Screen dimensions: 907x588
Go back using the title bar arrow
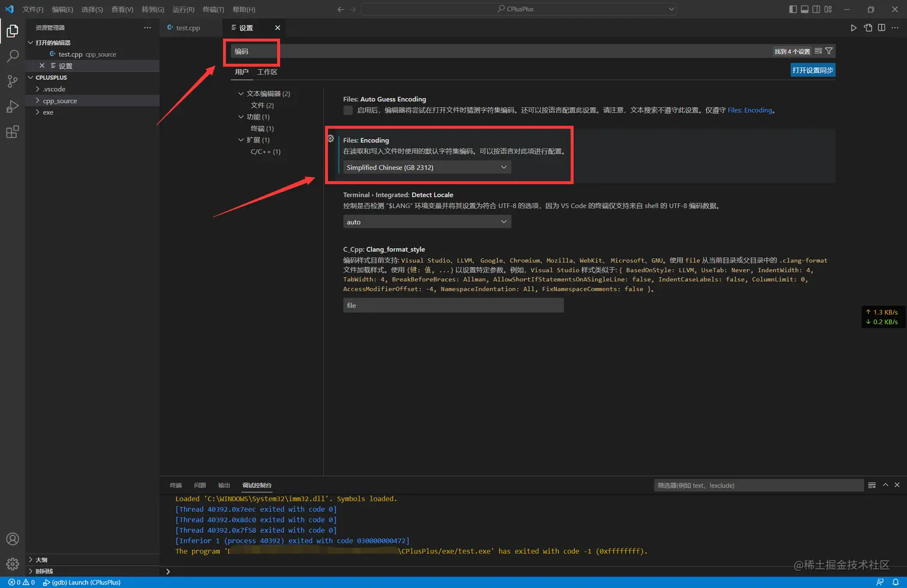tap(341, 9)
